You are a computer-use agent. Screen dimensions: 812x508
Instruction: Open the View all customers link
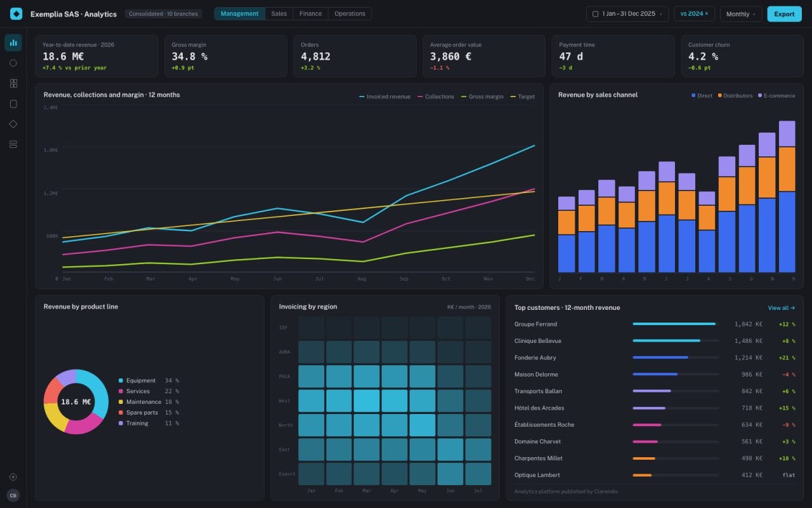(782, 308)
